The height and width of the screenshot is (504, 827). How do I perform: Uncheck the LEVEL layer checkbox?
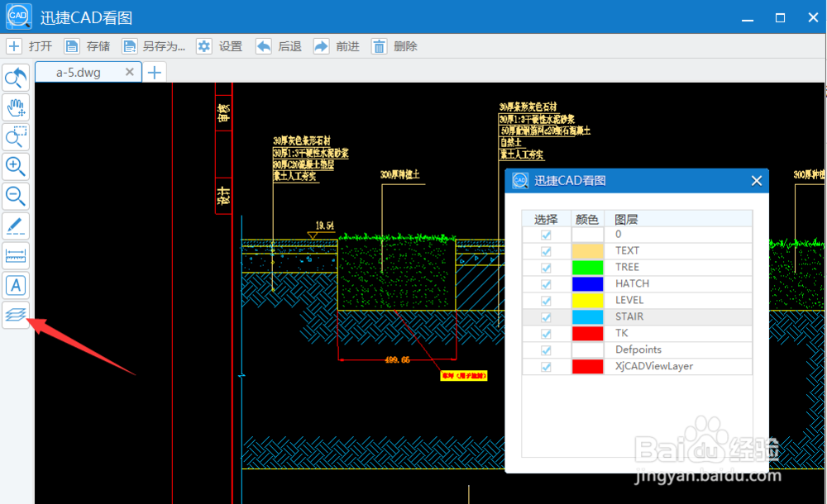pyautogui.click(x=546, y=301)
